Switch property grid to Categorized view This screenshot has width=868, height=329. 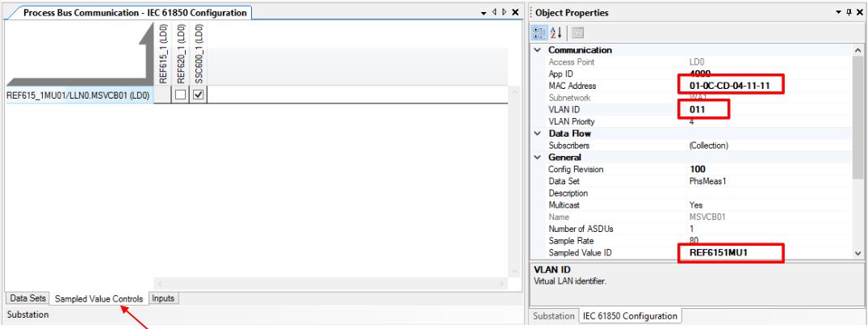(x=539, y=32)
